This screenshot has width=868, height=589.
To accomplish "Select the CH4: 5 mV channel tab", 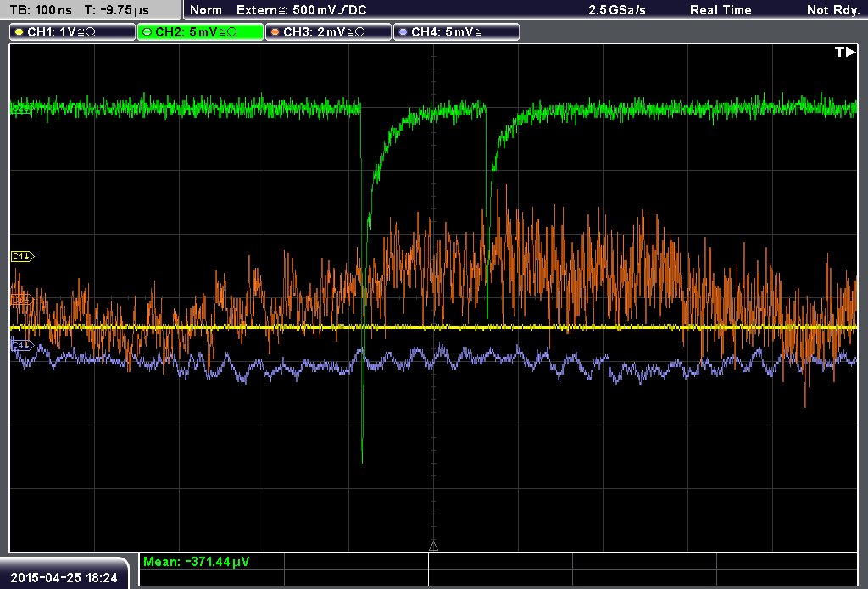I will (456, 32).
